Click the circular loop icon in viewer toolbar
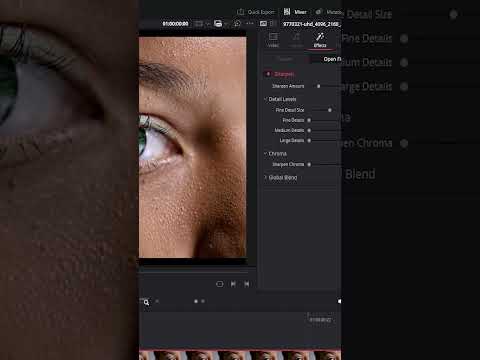Viewport: 480px width, 360px height. (x=237, y=24)
